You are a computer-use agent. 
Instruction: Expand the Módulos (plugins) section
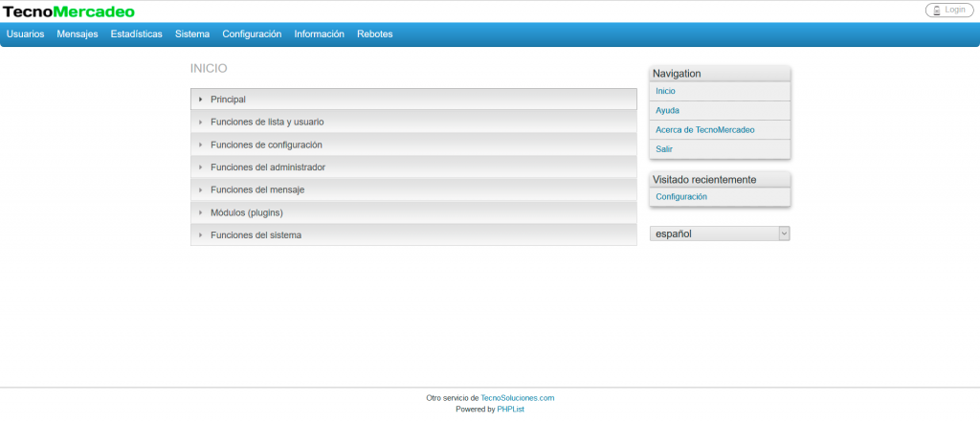(x=247, y=212)
